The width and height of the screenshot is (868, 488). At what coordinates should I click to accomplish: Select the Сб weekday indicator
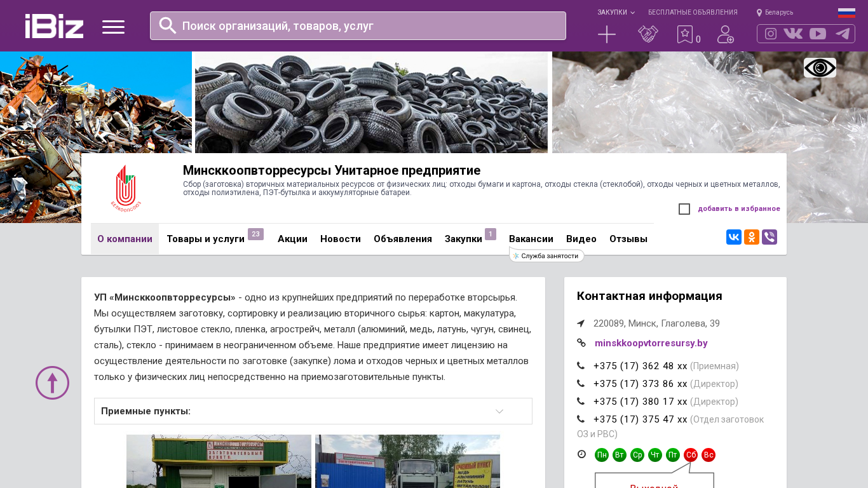click(691, 455)
